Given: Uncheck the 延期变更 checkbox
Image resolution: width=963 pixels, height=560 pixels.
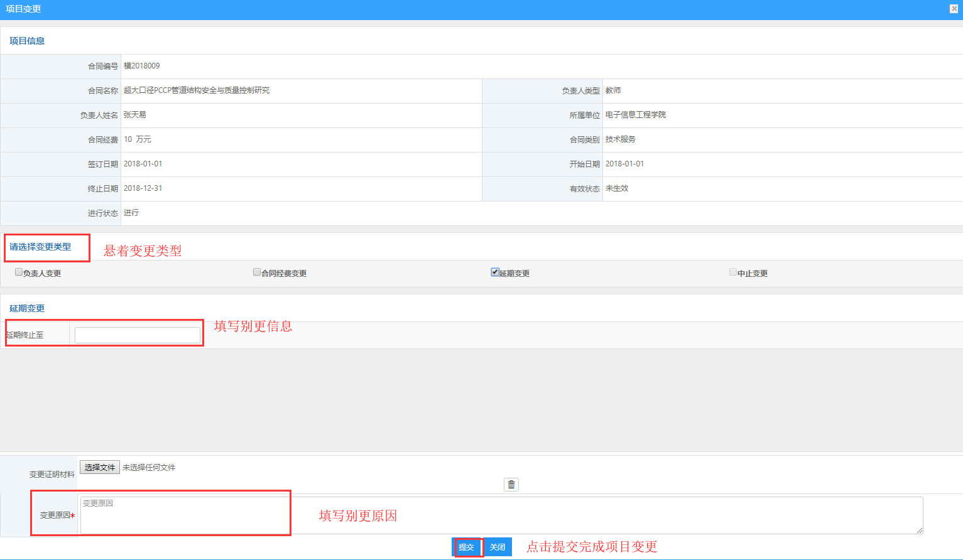Looking at the screenshot, I should click(495, 272).
